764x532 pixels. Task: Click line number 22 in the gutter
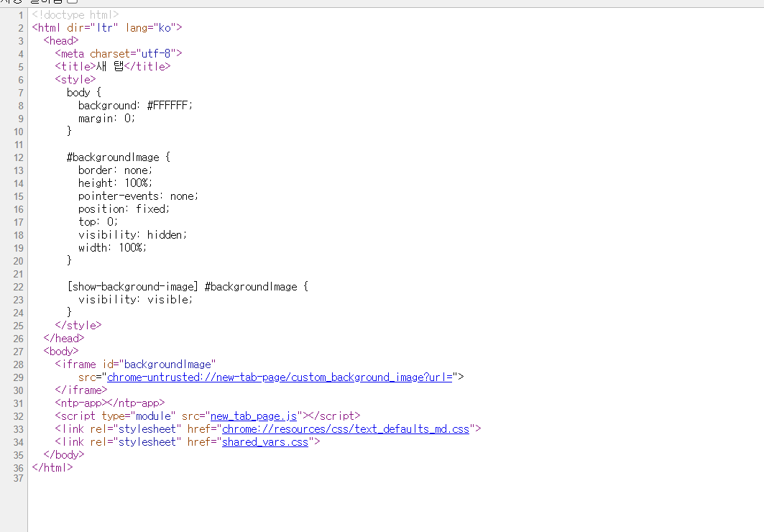point(19,287)
